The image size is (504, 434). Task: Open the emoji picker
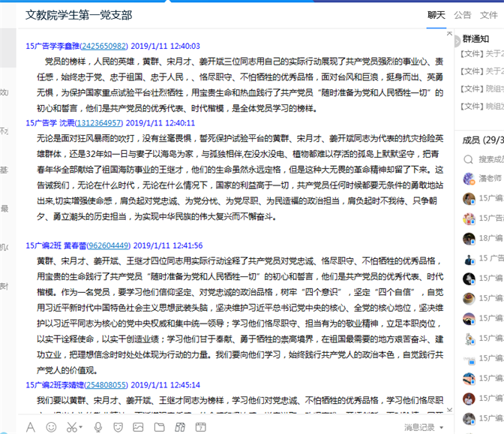tap(52, 426)
